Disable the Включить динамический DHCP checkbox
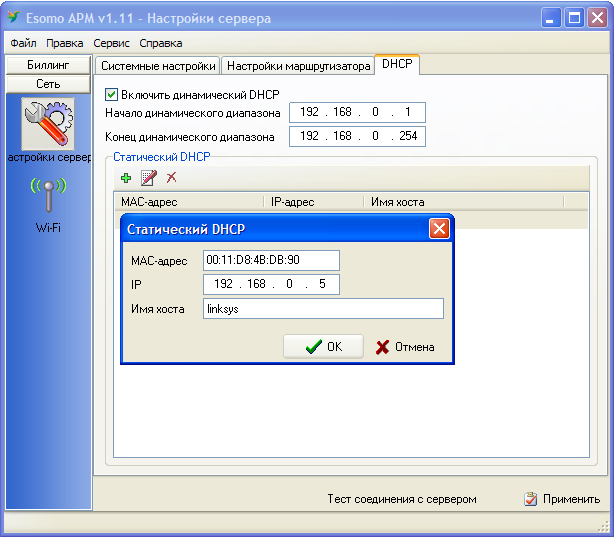 [x=112, y=94]
